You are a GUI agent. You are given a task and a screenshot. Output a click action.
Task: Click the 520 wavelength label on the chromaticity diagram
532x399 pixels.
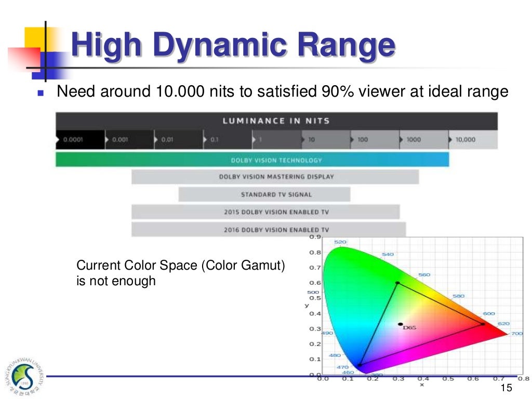(x=340, y=242)
